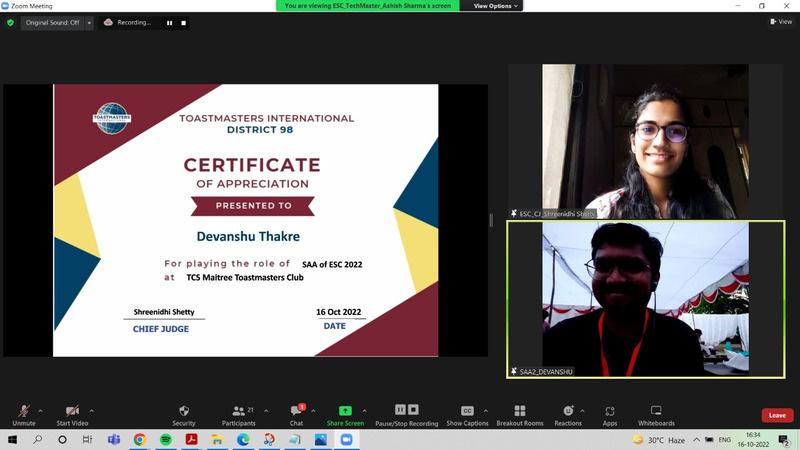Open Microsoft Teams from taskbar
This screenshot has height=450, width=800.
point(114,439)
